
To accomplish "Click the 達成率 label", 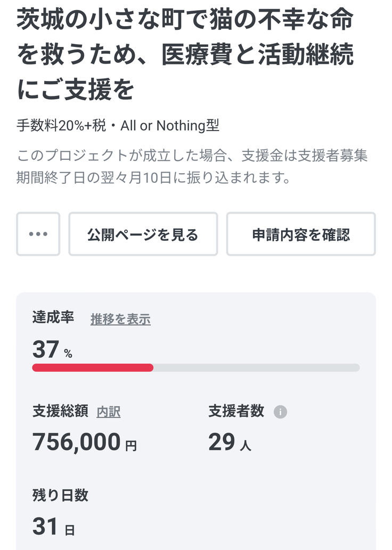I will point(53,318).
